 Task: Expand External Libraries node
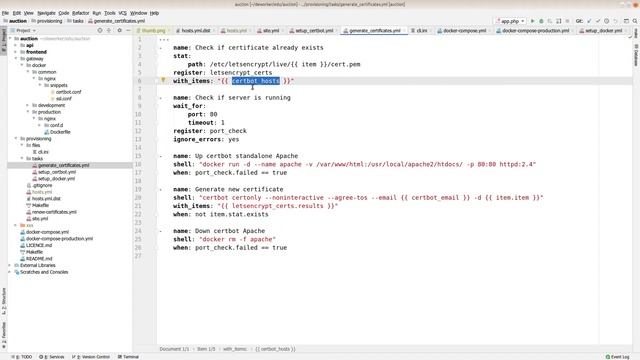point(10,265)
